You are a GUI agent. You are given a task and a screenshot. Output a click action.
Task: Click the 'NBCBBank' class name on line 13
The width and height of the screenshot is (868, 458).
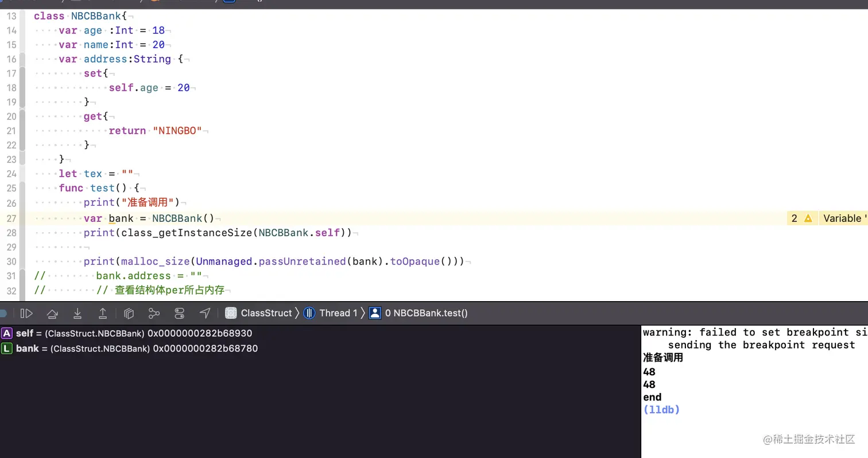point(96,16)
